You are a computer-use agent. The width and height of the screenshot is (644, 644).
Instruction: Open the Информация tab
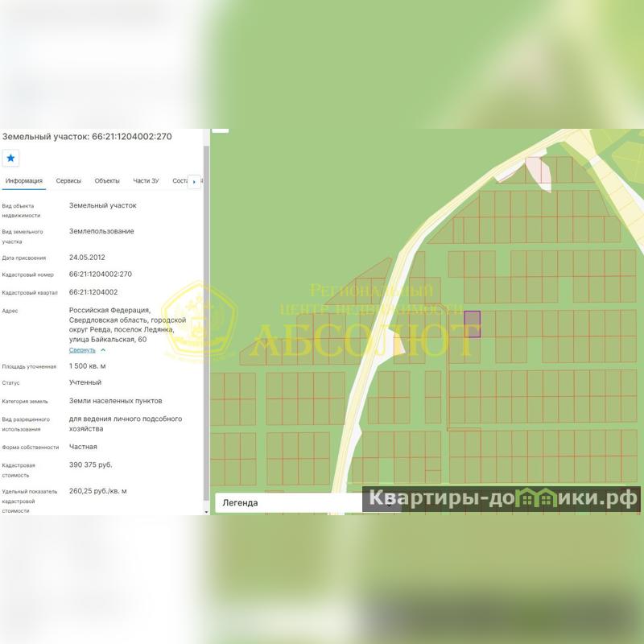point(23,181)
